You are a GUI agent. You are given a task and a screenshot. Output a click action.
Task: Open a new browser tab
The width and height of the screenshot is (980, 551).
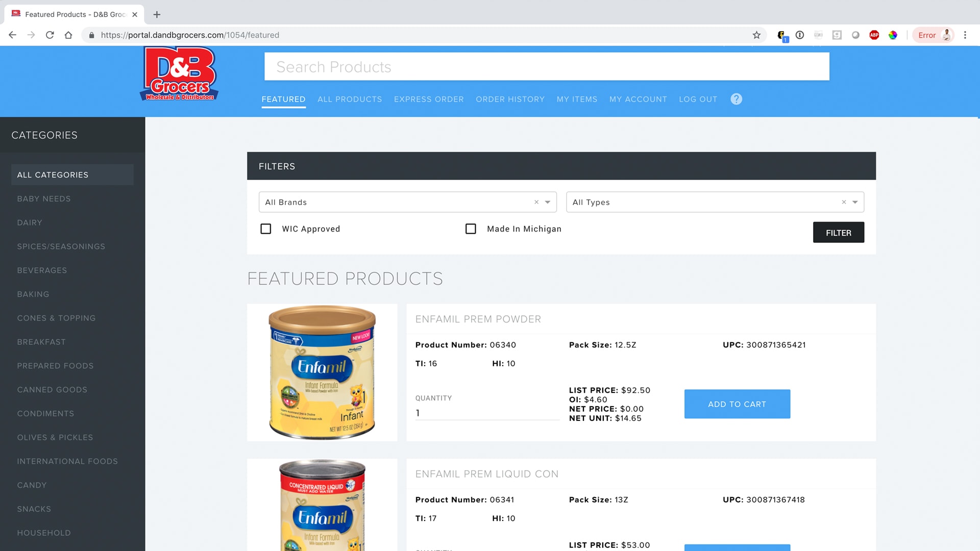point(157,14)
